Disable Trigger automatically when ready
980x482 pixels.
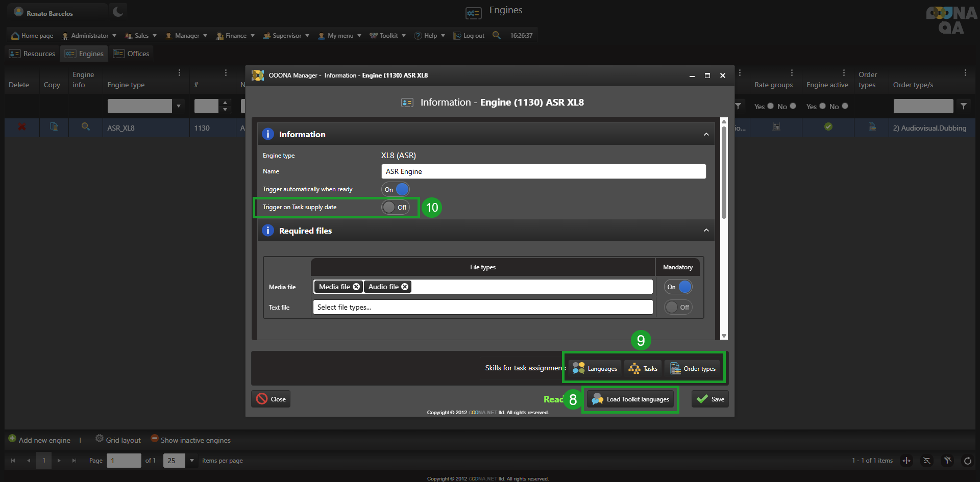pyautogui.click(x=395, y=189)
